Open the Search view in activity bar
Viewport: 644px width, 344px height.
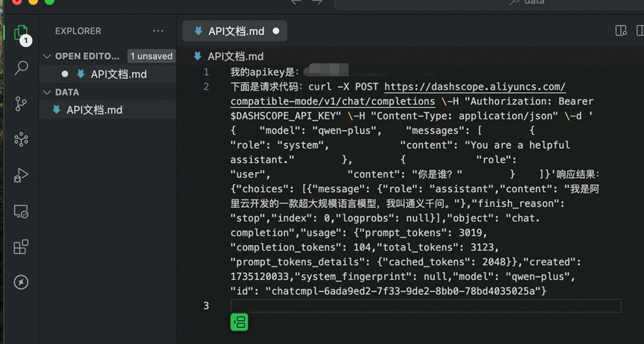(x=21, y=68)
